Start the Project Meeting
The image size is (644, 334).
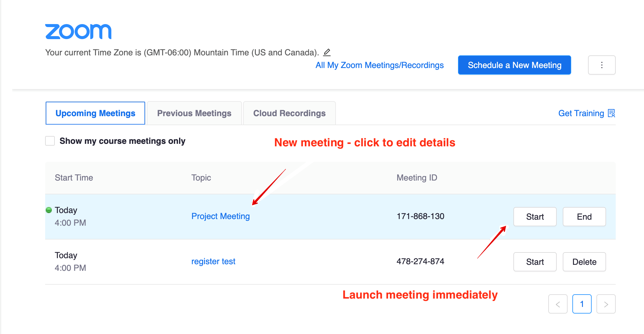coord(535,217)
